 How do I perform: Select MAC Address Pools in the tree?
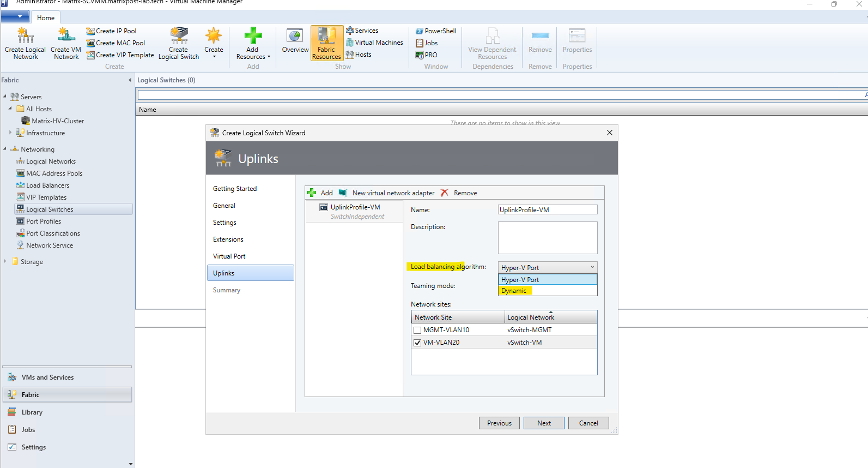coord(54,173)
